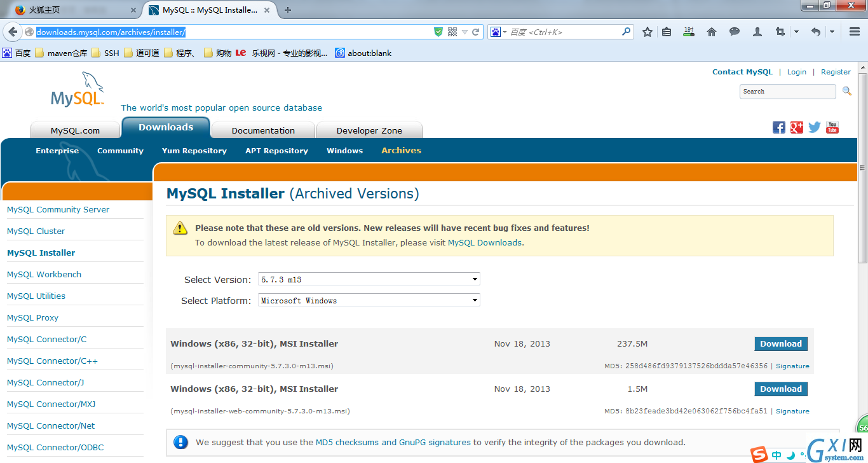
Task: Click the Register link
Action: (836, 72)
